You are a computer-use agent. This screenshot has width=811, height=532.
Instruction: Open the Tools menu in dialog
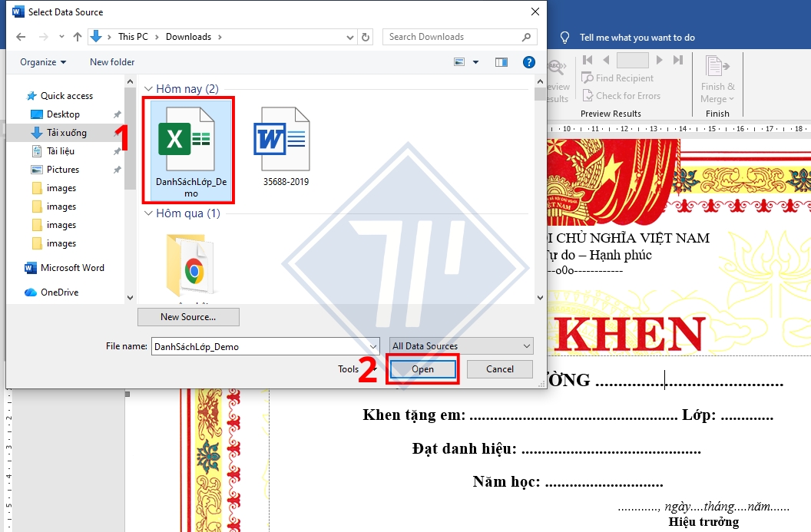pos(357,369)
